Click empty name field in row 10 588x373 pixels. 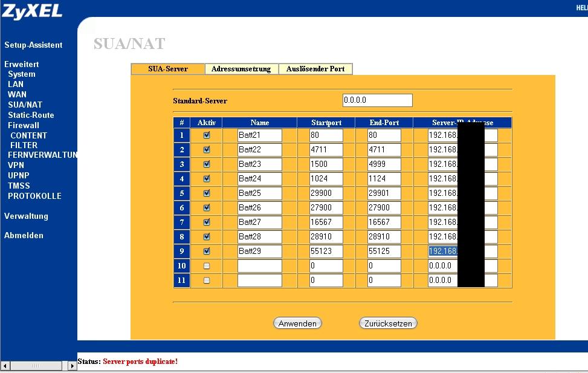[x=259, y=265]
